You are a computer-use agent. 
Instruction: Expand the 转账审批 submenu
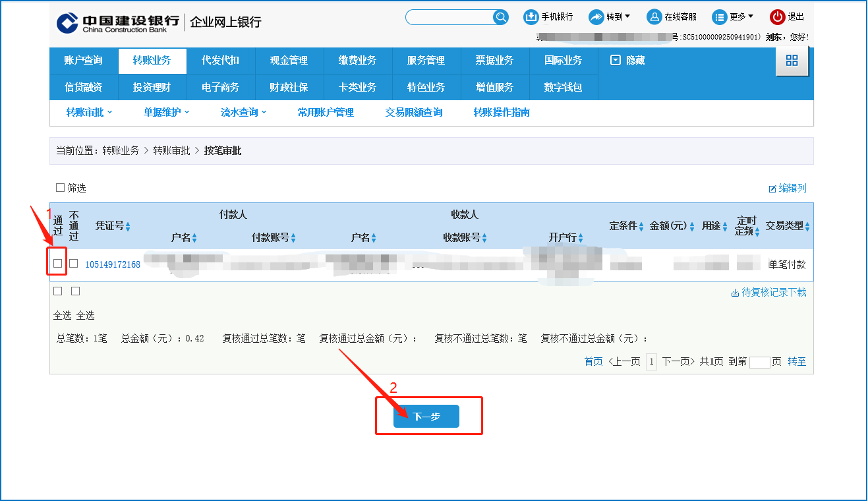click(x=89, y=113)
